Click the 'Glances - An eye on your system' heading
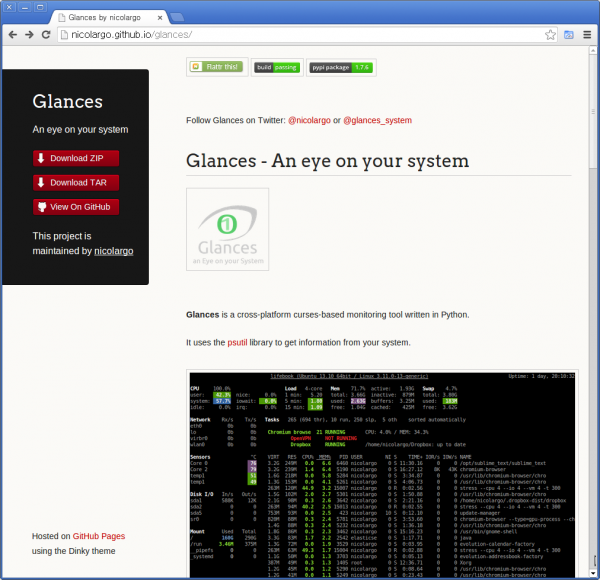 (x=328, y=161)
